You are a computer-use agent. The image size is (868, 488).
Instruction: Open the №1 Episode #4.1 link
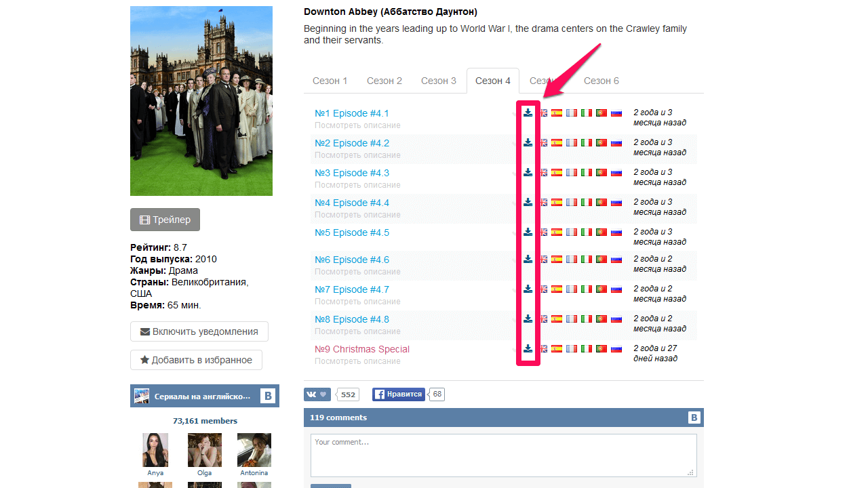pyautogui.click(x=352, y=113)
